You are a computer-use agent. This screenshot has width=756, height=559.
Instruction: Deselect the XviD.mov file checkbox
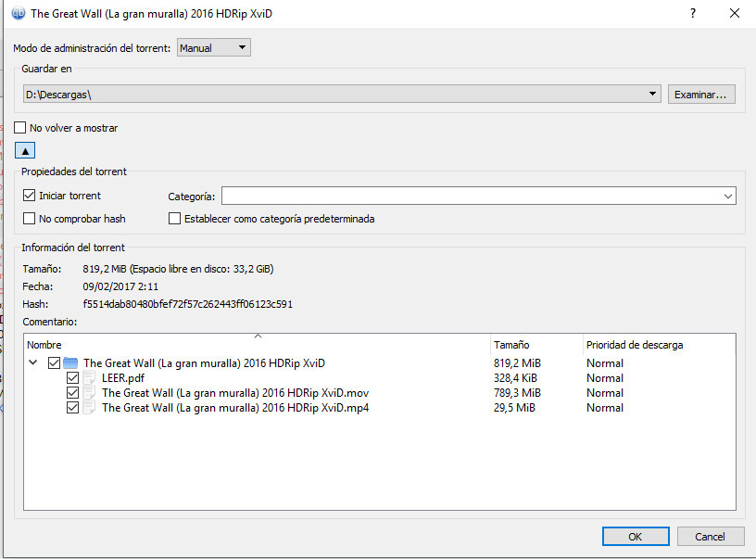72,393
